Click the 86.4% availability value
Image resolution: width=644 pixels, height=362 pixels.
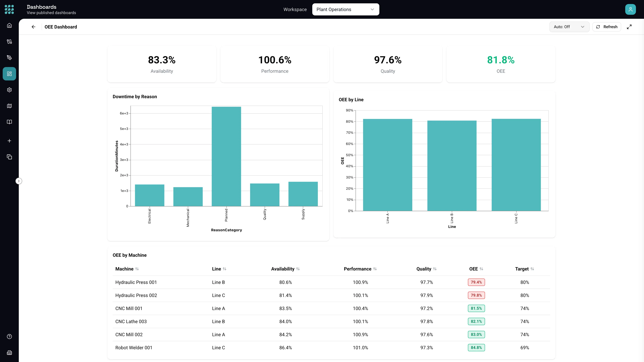point(285,348)
